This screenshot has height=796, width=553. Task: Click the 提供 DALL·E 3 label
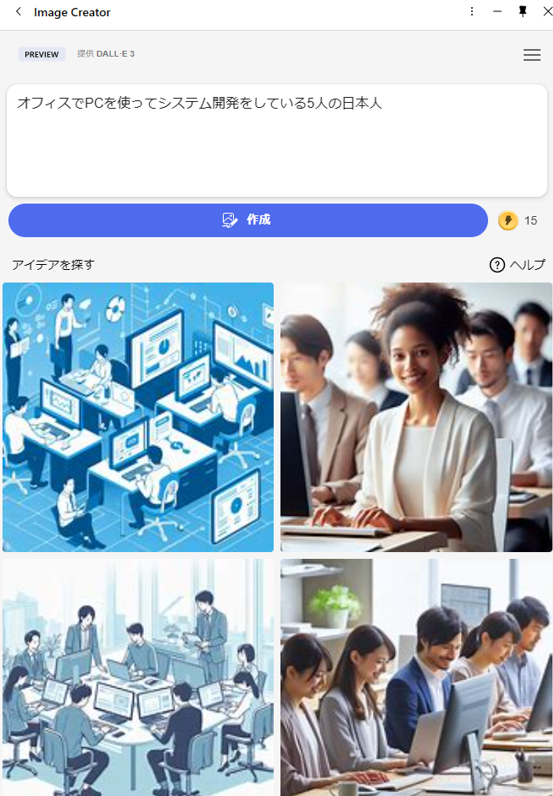click(x=106, y=54)
